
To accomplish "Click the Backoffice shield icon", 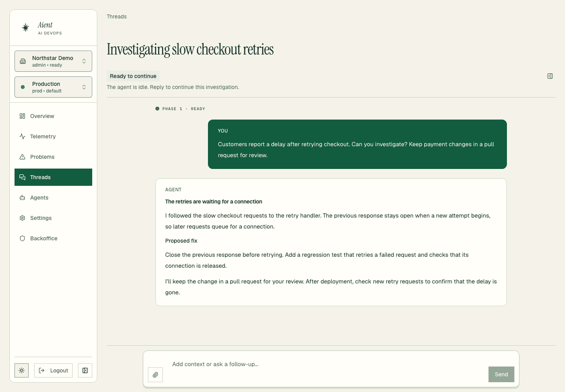I will (x=22, y=238).
